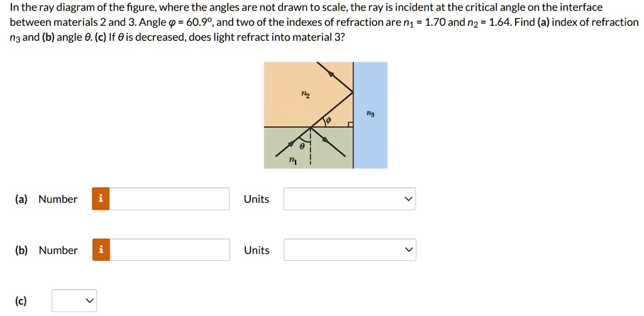644x316 pixels.
Task: Click the φ angle symbol in the diagram
Action: (x=328, y=121)
